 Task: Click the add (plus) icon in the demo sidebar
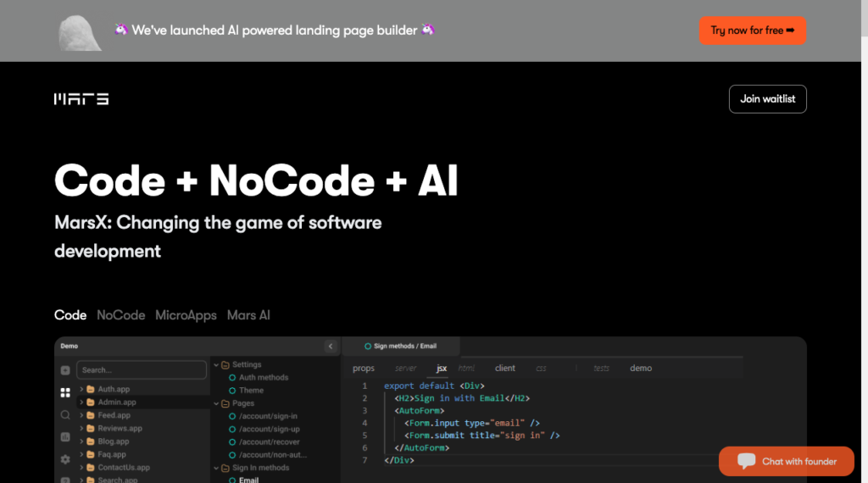coord(65,370)
